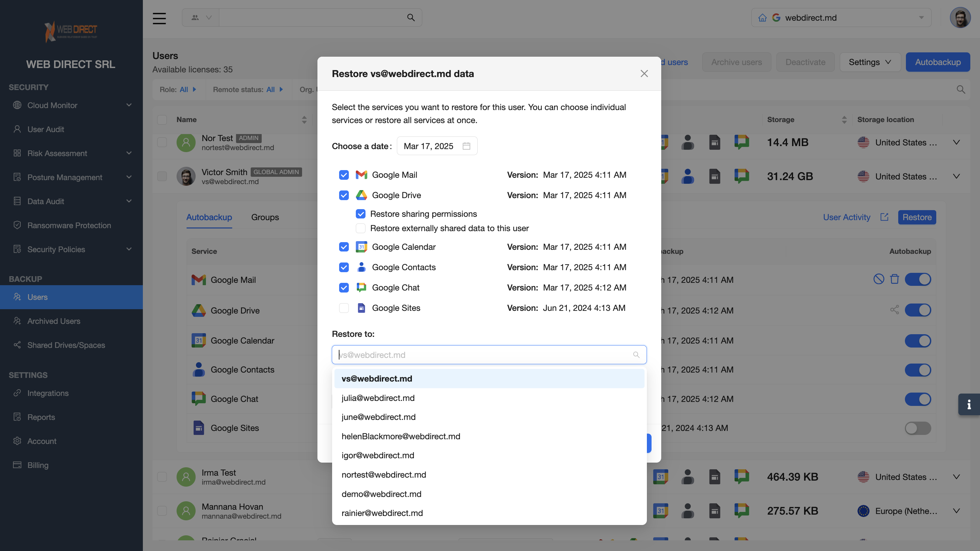Select julia@webdirect.md from the restore list

pos(378,398)
